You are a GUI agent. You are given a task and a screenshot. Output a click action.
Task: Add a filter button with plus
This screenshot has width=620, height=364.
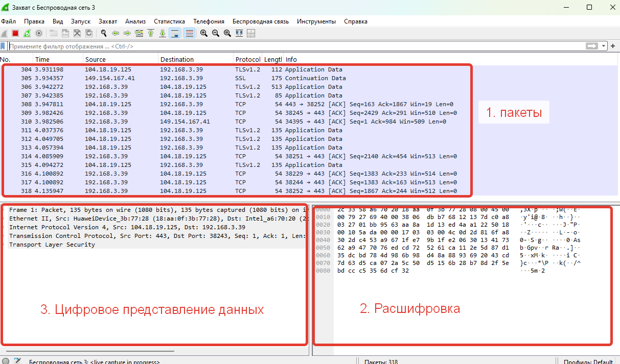coord(614,46)
